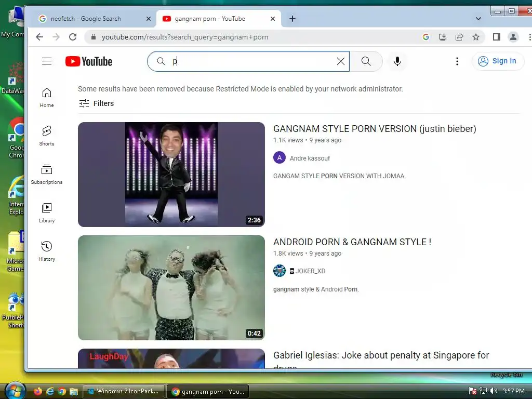
Task: Start voice search with microphone icon
Action: 397,61
